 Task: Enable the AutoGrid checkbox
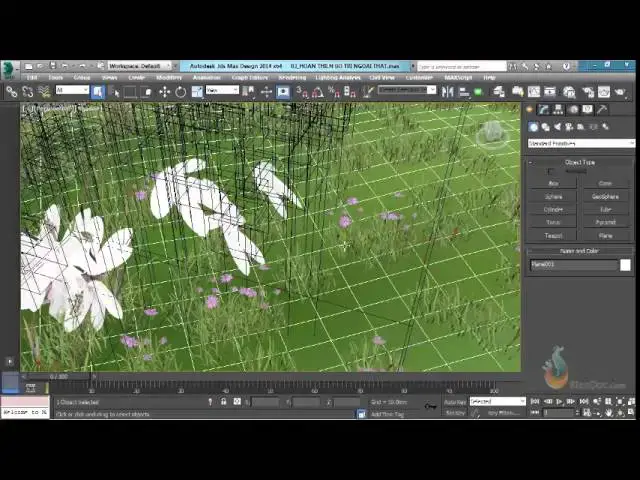tap(551, 172)
